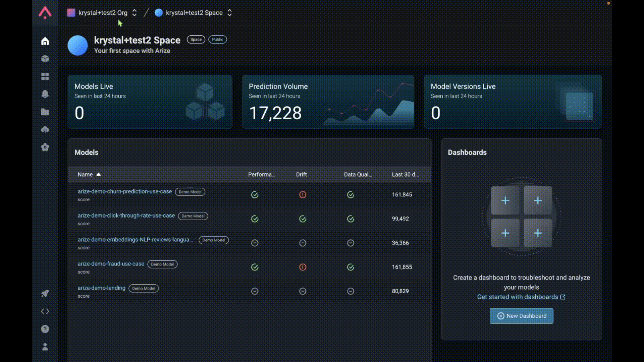This screenshot has width=644, height=362.
Task: Click the Drift alert icon for churn-prediction model
Action: coord(303,195)
